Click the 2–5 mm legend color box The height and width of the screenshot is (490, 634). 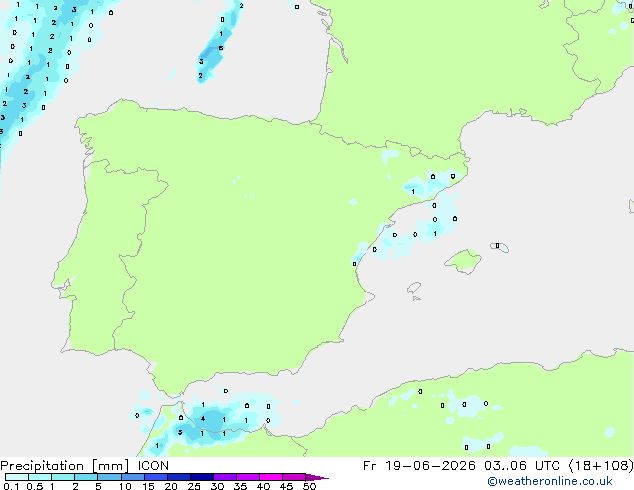pos(86,477)
